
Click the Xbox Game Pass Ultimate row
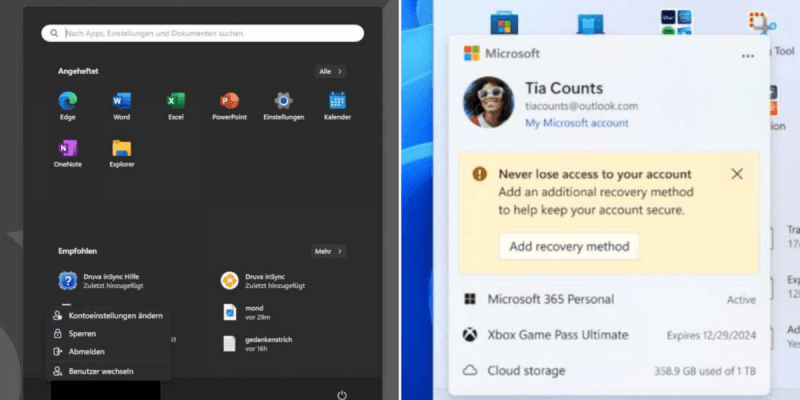coord(609,335)
